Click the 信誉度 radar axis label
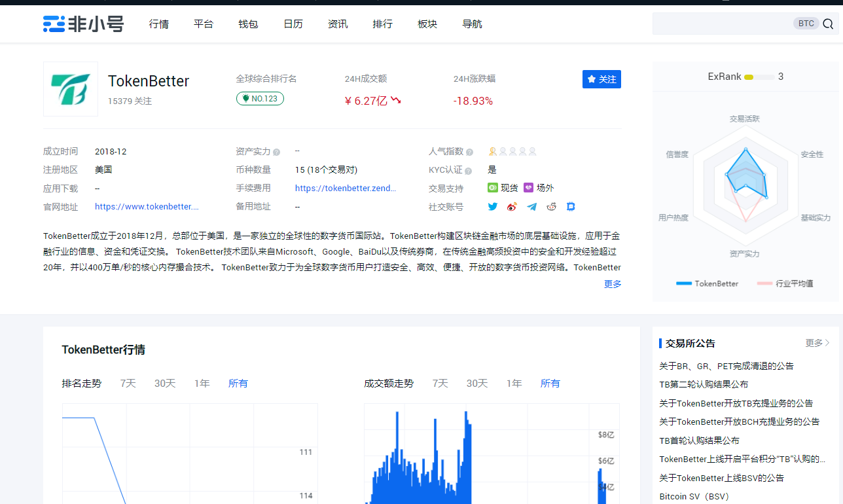 coord(677,154)
